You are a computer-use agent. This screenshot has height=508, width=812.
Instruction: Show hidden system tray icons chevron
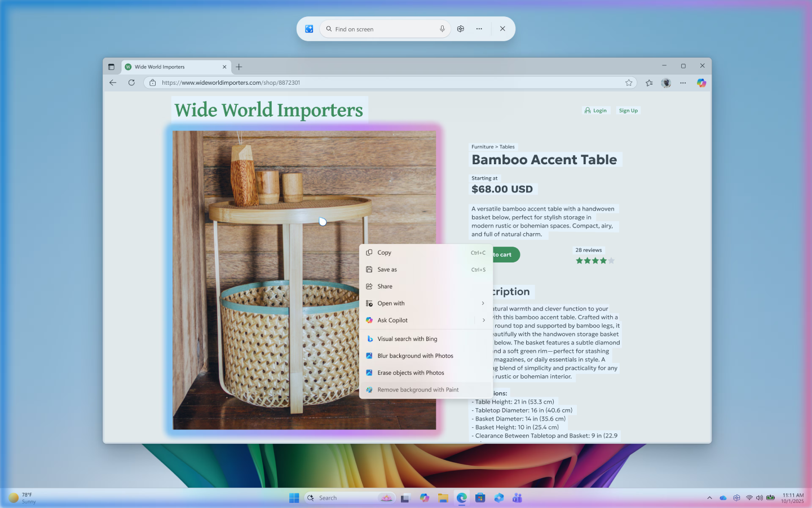pyautogui.click(x=709, y=497)
